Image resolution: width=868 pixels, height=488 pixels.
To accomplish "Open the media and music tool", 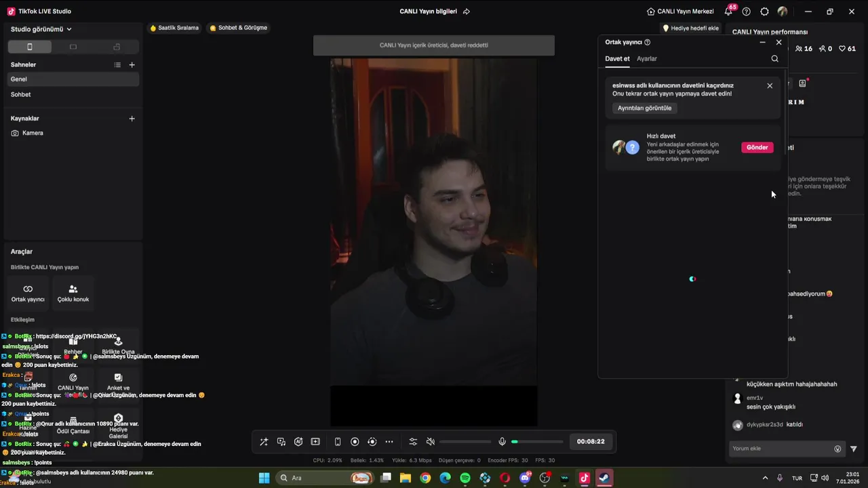I will tap(281, 442).
